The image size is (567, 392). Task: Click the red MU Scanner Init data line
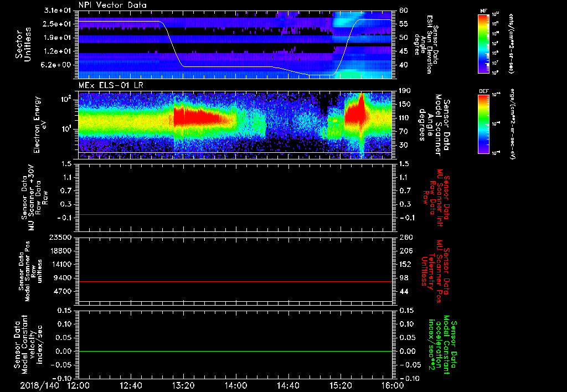point(235,214)
